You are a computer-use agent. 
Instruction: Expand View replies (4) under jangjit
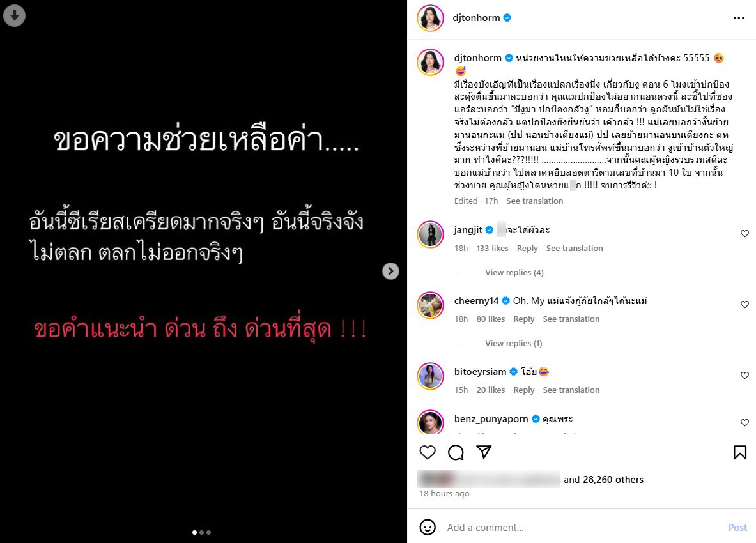(514, 272)
